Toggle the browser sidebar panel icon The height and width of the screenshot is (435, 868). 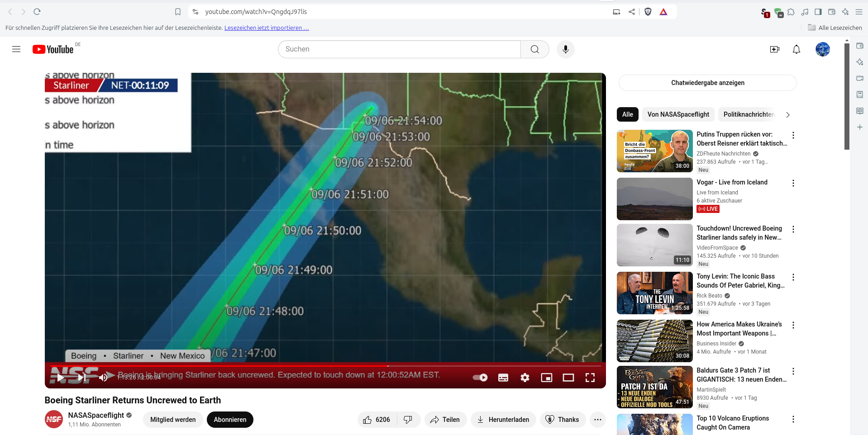tap(818, 12)
